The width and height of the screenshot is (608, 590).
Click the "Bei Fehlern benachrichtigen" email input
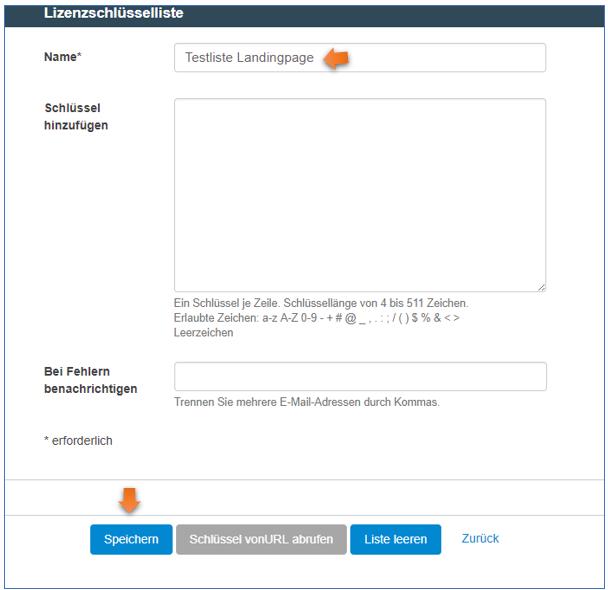coord(359,376)
